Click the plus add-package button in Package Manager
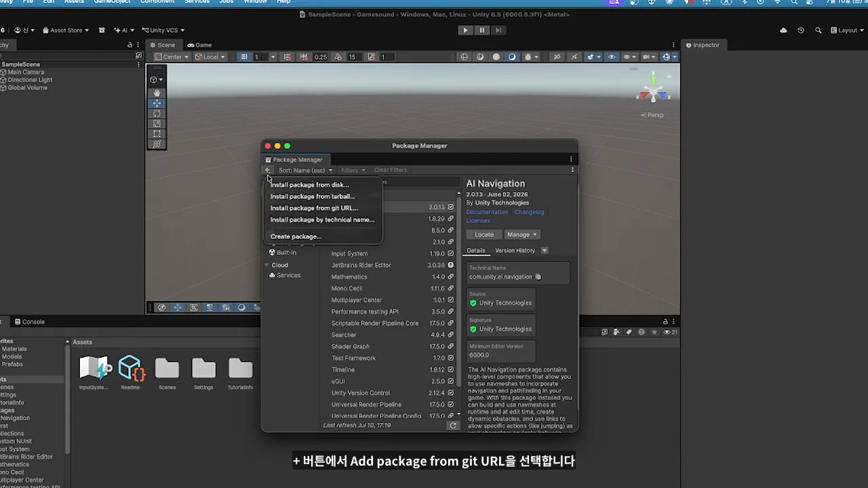The width and height of the screenshot is (868, 488). point(267,170)
